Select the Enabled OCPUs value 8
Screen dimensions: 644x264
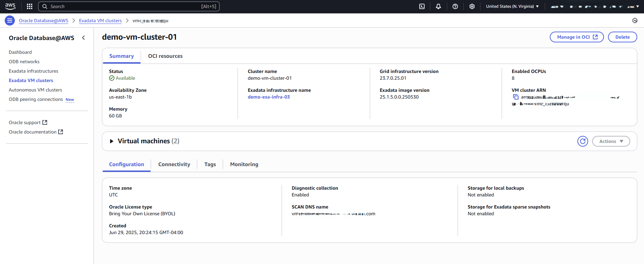point(513,78)
